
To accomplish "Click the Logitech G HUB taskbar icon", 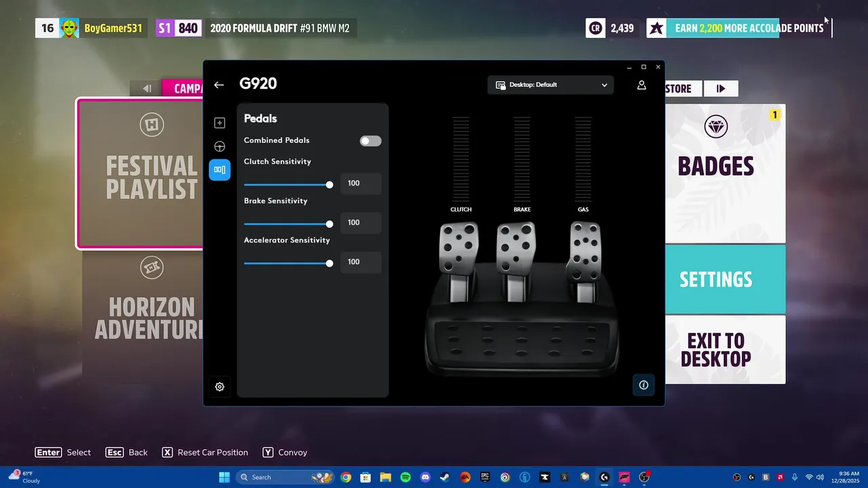I will 604,477.
